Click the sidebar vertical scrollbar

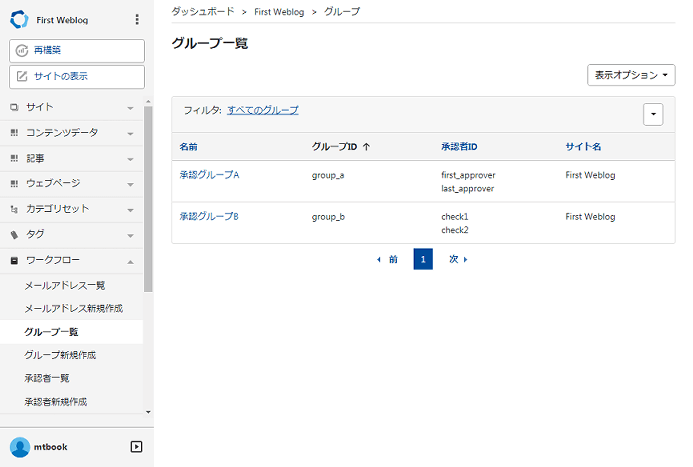coord(148,199)
